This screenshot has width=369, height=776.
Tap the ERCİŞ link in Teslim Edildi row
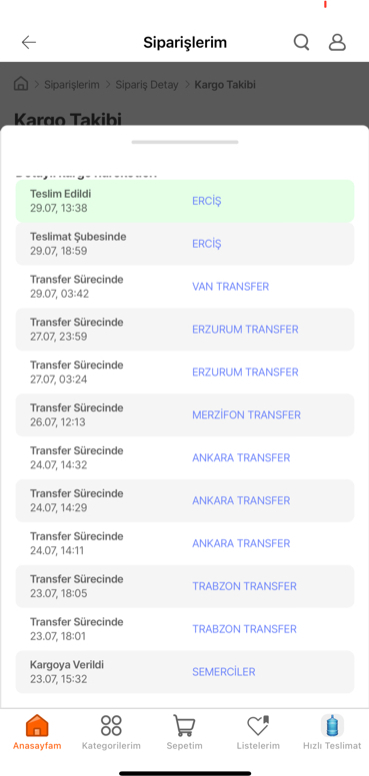coord(207,201)
